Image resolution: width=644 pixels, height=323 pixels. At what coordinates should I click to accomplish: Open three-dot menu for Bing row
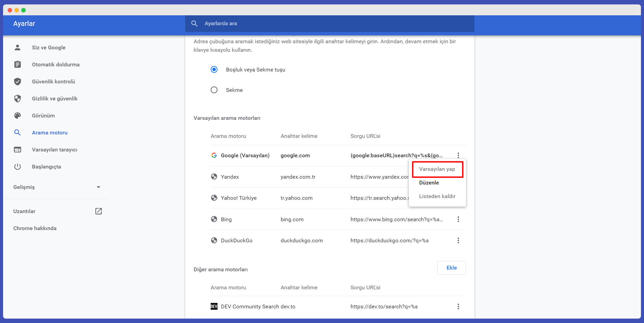(x=458, y=219)
